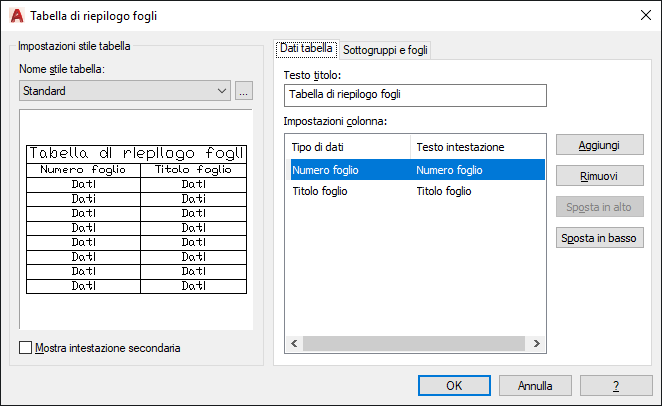Click into the Testo titolo field
Image resolution: width=662 pixels, height=406 pixels.
pos(415,95)
